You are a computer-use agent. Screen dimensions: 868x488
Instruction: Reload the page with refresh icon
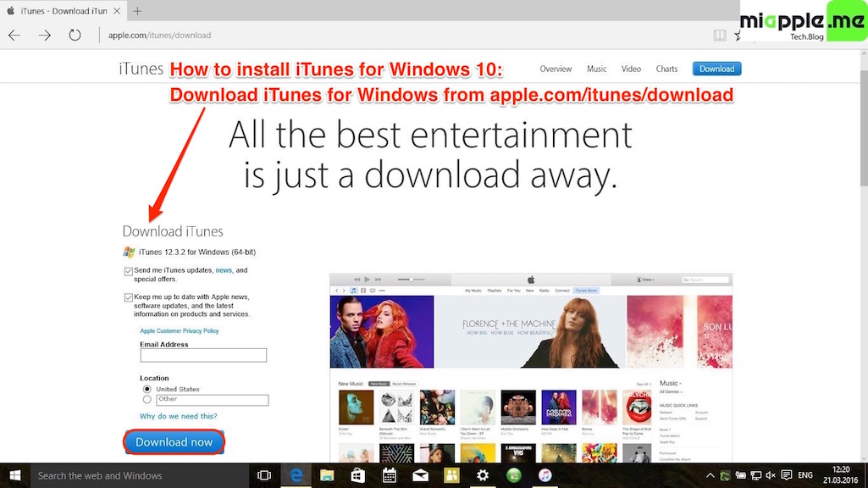pos(75,35)
